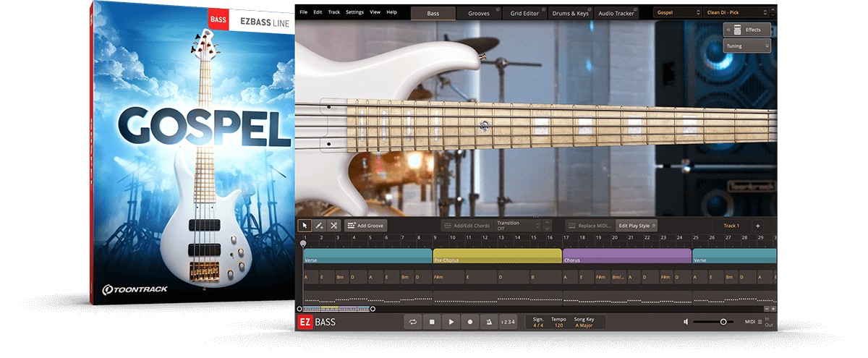Open the Help menu
Image resolution: width=868 pixels, height=358 pixels.
pos(391,12)
